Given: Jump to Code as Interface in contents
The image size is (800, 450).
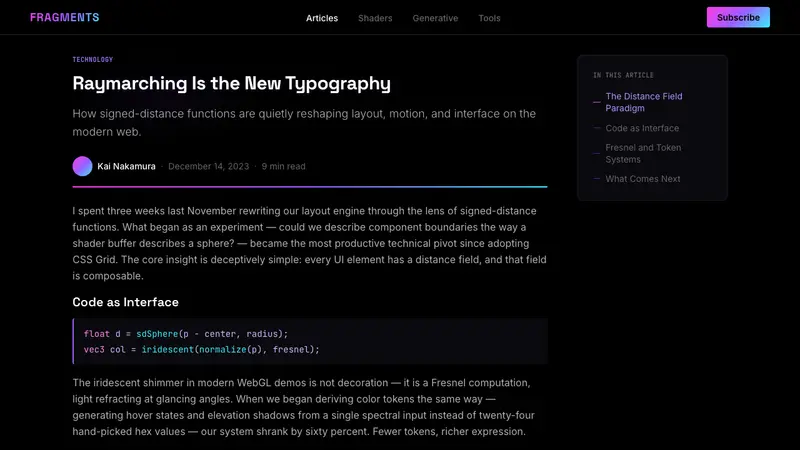Looking at the screenshot, I should (642, 128).
